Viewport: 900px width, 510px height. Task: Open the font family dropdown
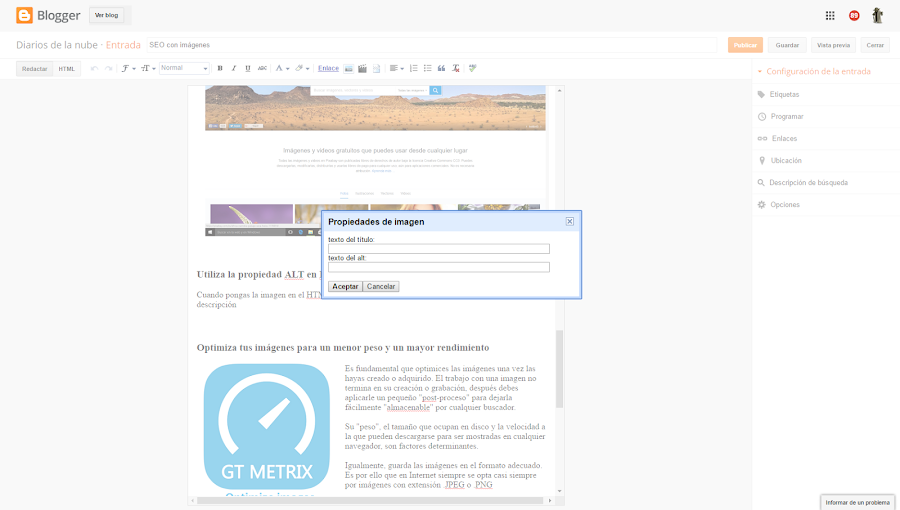pyautogui.click(x=128, y=68)
